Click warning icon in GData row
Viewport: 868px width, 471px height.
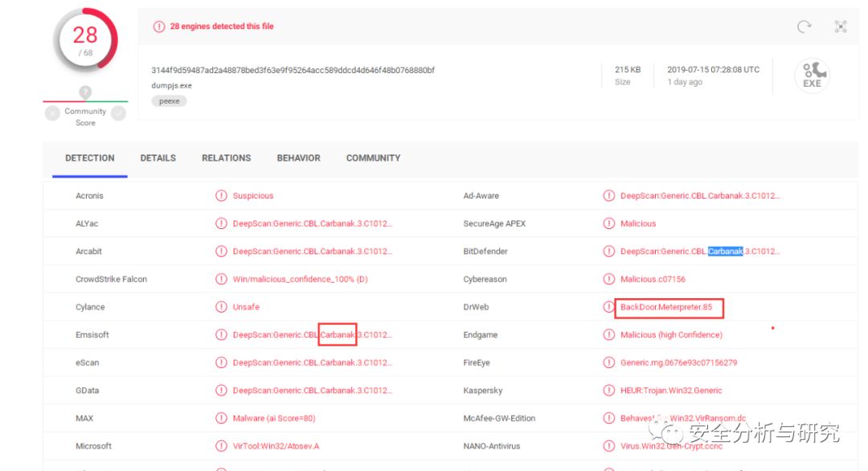222,390
